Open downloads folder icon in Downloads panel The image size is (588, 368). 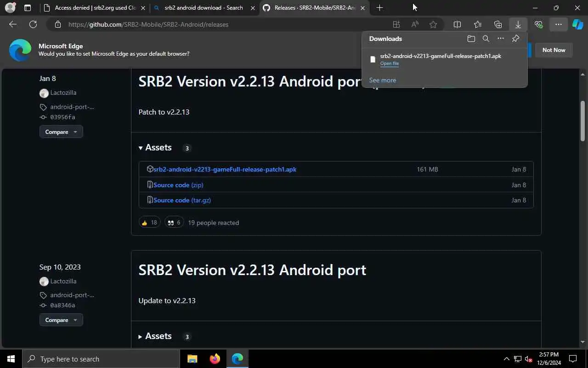point(471,39)
